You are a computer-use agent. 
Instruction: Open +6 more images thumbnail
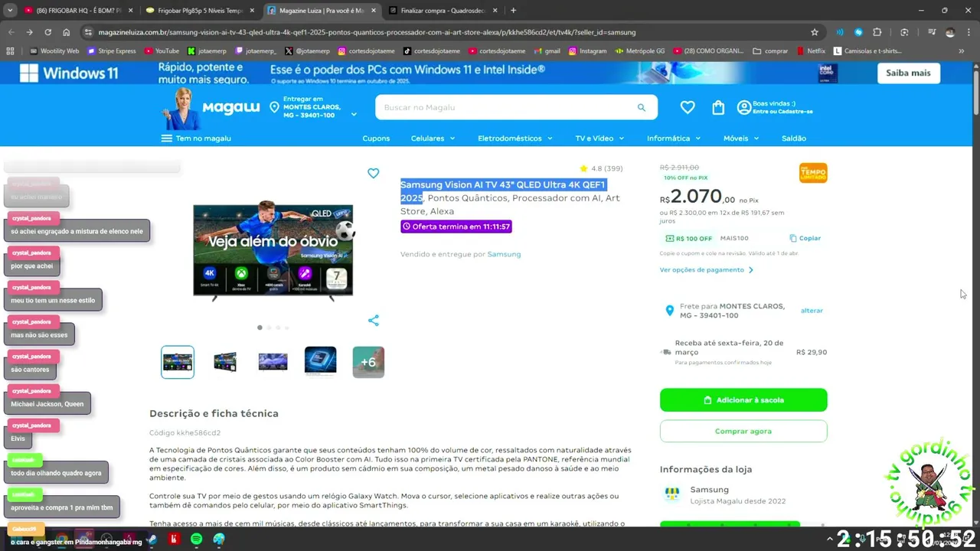[x=368, y=362]
